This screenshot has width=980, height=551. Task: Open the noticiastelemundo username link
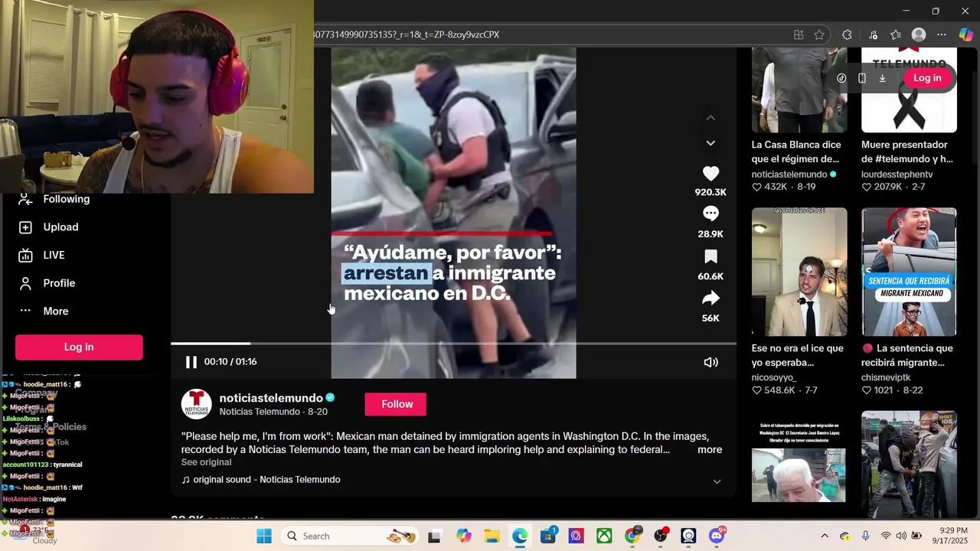271,398
